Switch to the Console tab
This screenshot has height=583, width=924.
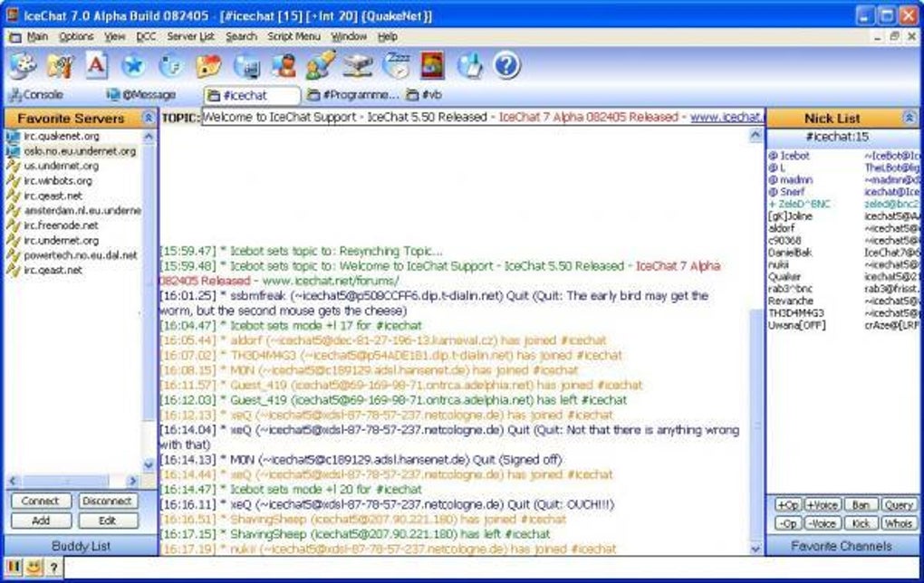(x=35, y=94)
